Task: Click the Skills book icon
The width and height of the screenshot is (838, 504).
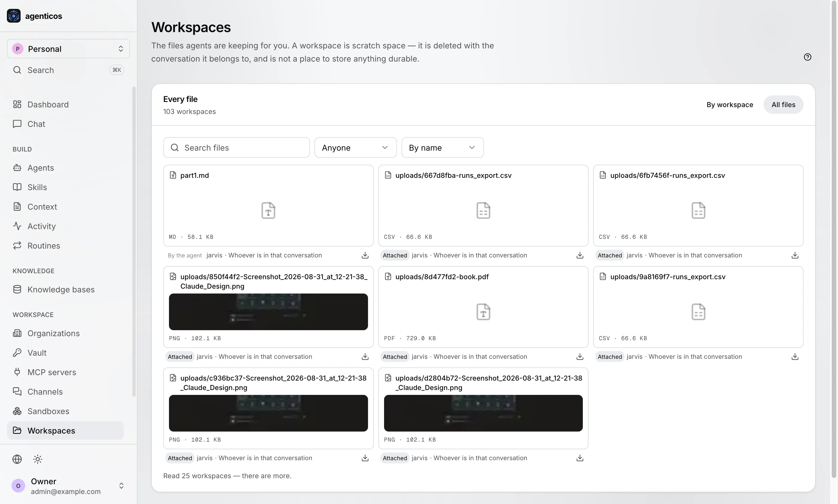Action: [x=17, y=187]
